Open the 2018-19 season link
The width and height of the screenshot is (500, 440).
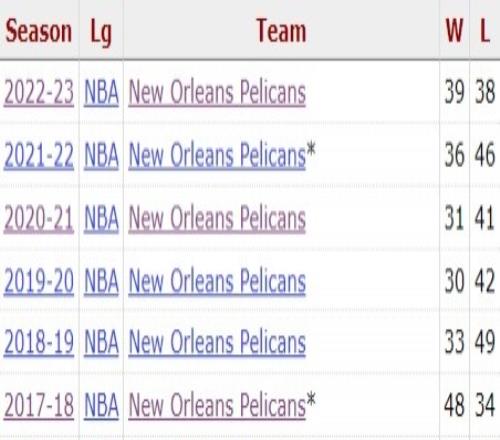pyautogui.click(x=39, y=342)
